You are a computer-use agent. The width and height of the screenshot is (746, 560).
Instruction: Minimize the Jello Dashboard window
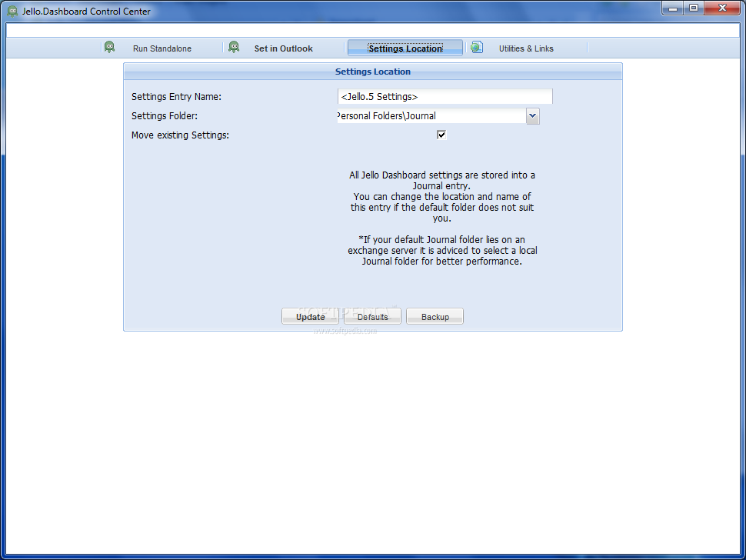673,8
